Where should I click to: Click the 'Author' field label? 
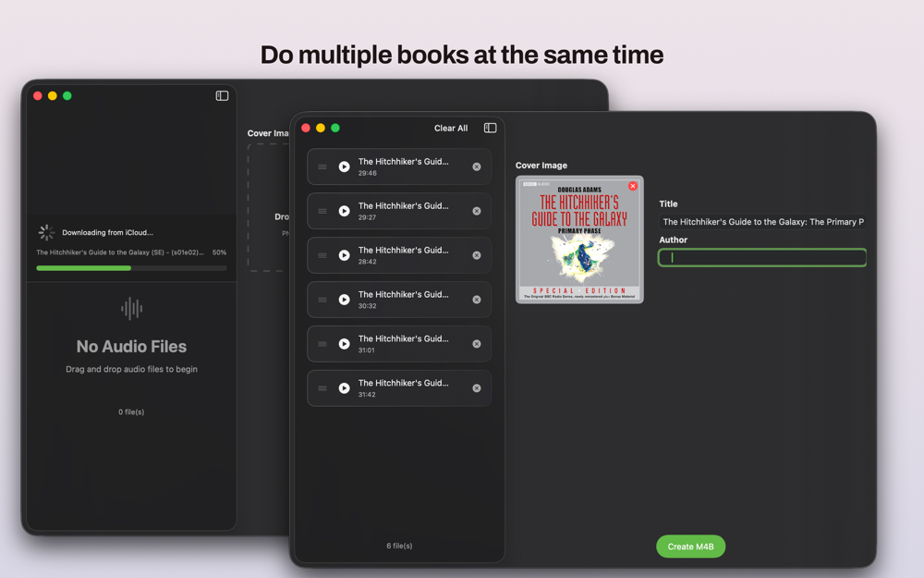pos(673,240)
